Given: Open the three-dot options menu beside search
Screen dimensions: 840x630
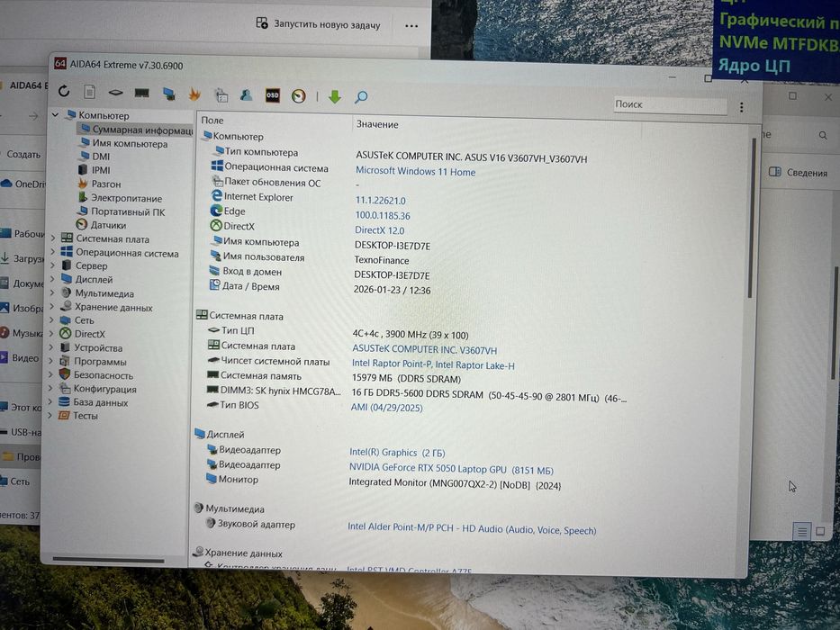Looking at the screenshot, I should click(742, 107).
